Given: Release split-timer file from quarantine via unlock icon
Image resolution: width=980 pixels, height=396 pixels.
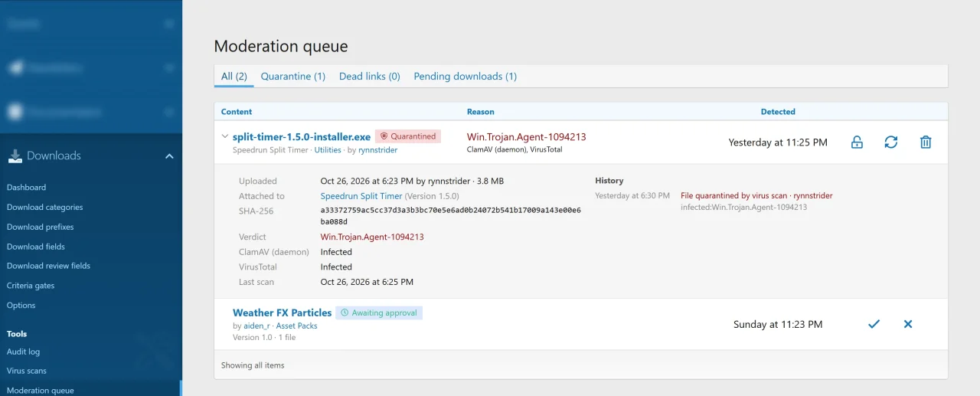Looking at the screenshot, I should [x=857, y=142].
